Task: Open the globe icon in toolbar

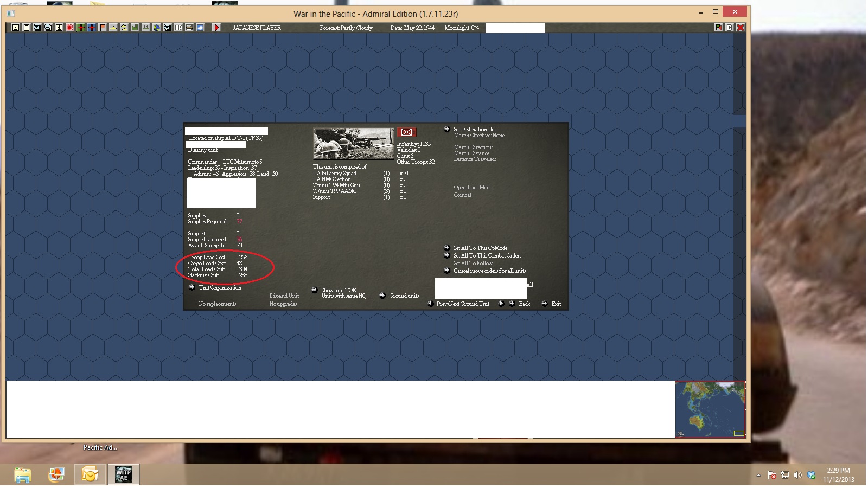Action: tap(157, 28)
